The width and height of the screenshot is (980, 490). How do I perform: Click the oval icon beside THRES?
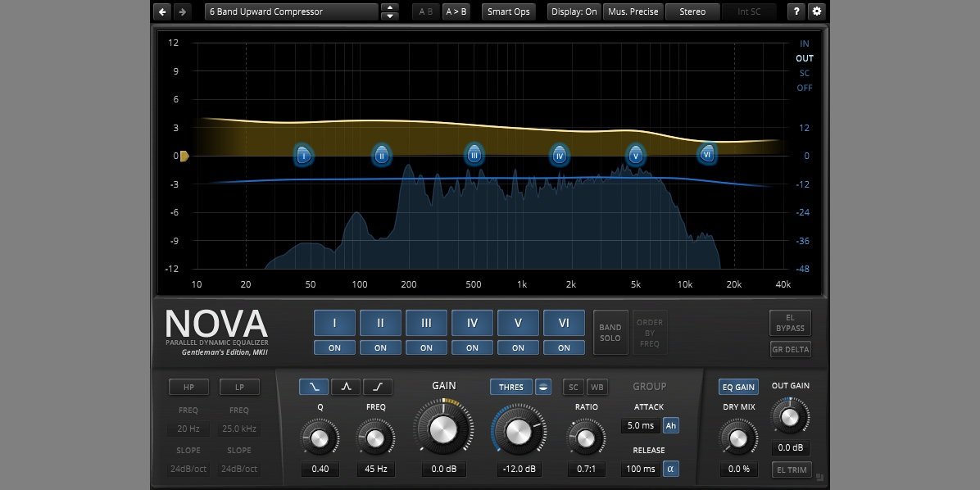pyautogui.click(x=543, y=387)
